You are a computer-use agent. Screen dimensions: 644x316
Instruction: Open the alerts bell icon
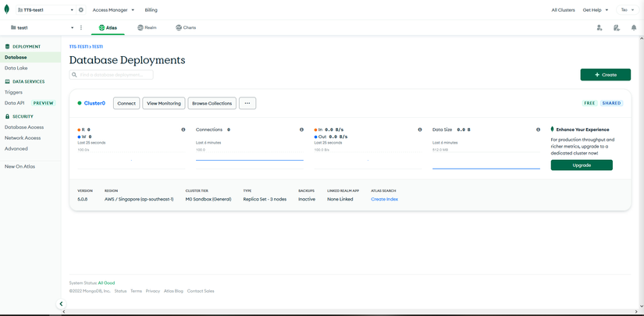[634, 27]
